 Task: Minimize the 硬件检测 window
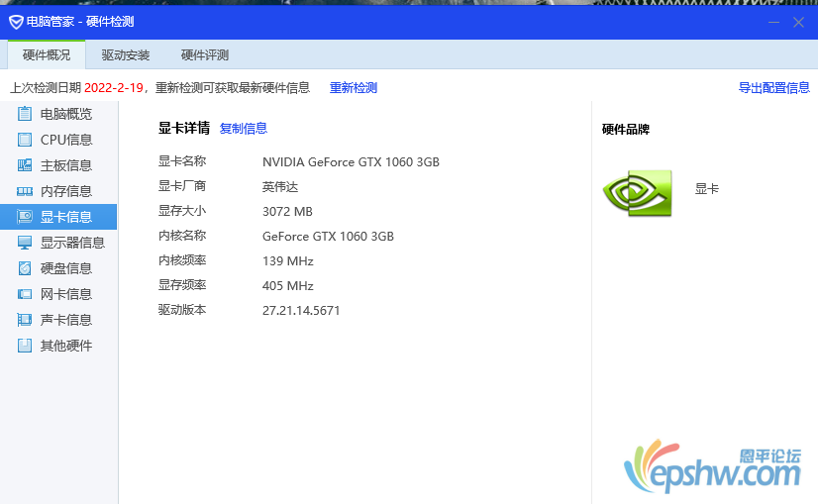pos(773,22)
